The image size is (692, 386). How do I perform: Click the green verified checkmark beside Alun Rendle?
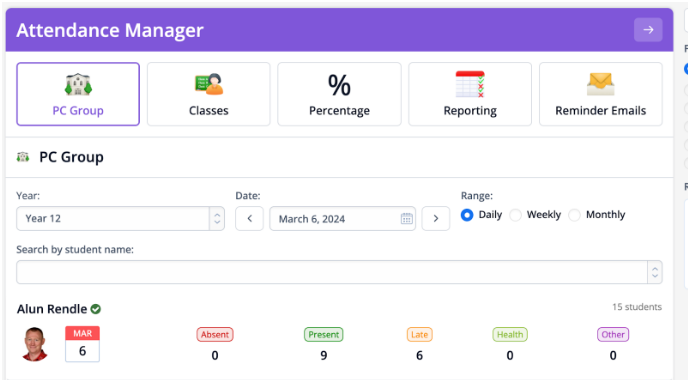click(x=96, y=309)
